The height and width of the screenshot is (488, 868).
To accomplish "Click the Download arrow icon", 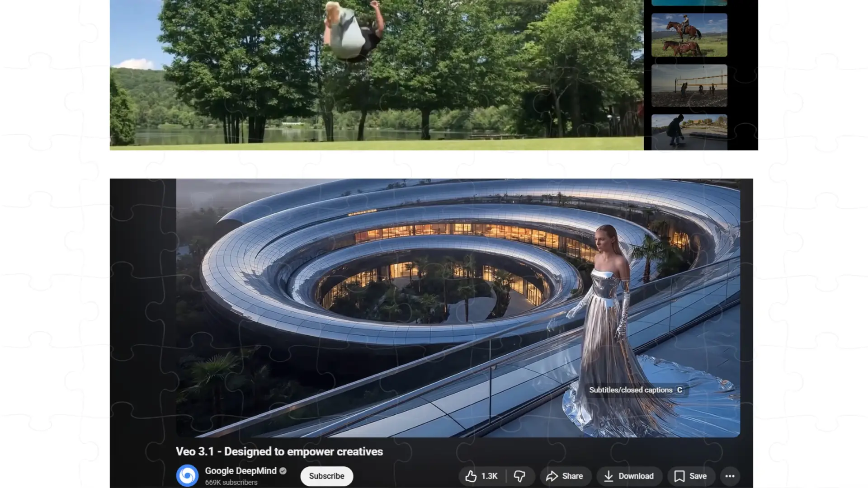I will 609,476.
